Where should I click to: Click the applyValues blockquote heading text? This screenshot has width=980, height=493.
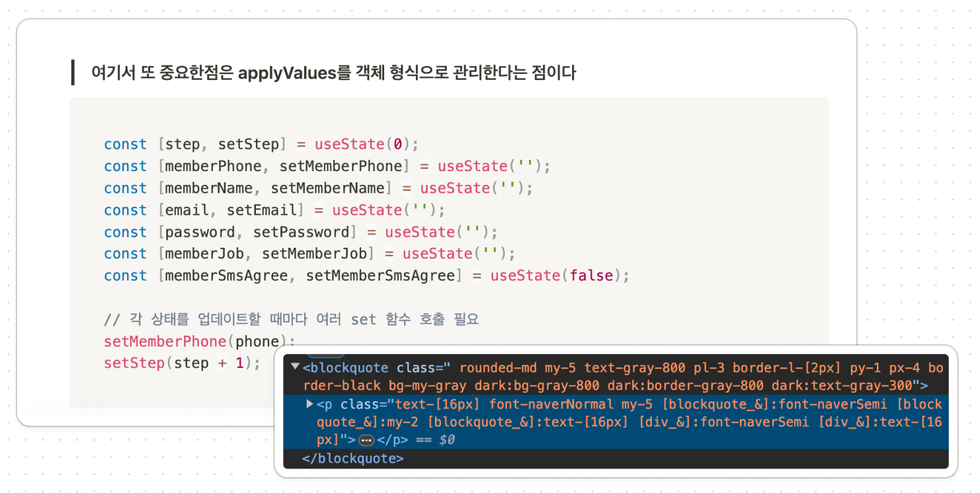click(333, 73)
